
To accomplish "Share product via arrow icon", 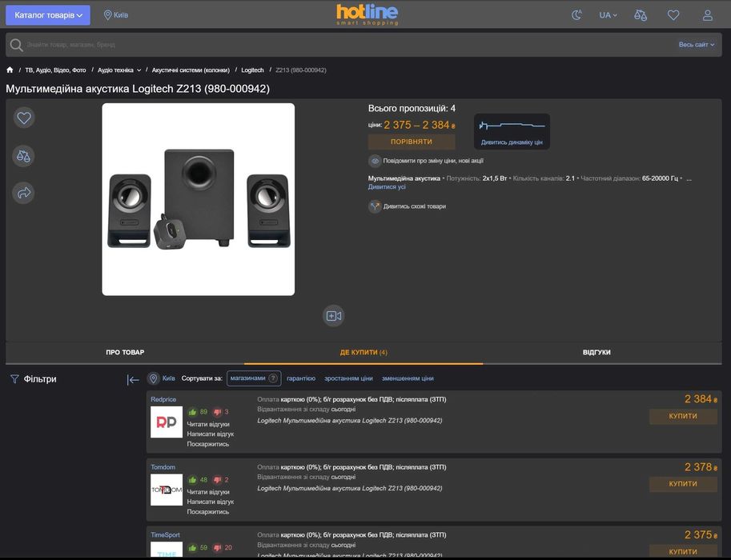I will pos(23,193).
